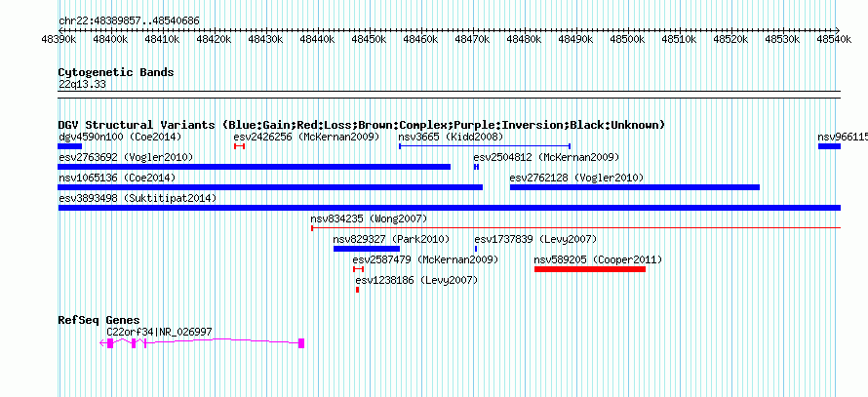Click the esv2504812 (McKernan2009) small marker
Image resolution: width=868 pixels, height=397 pixels.
tap(476, 167)
